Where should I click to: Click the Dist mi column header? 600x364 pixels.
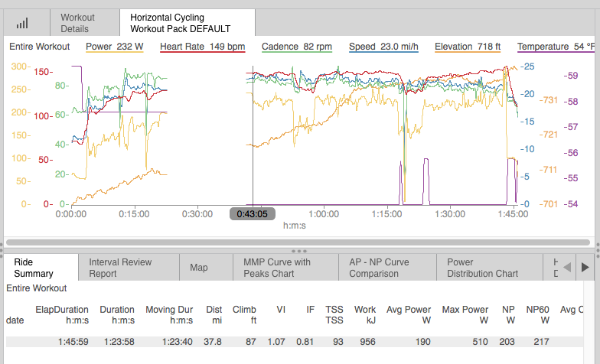click(x=214, y=315)
